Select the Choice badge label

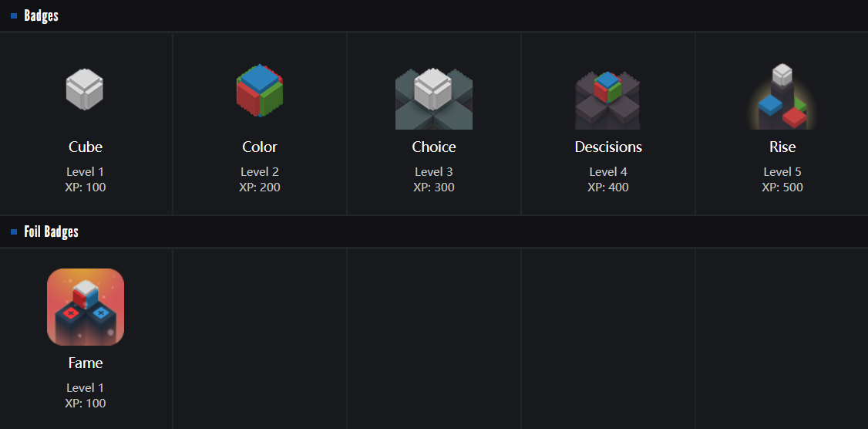click(434, 147)
